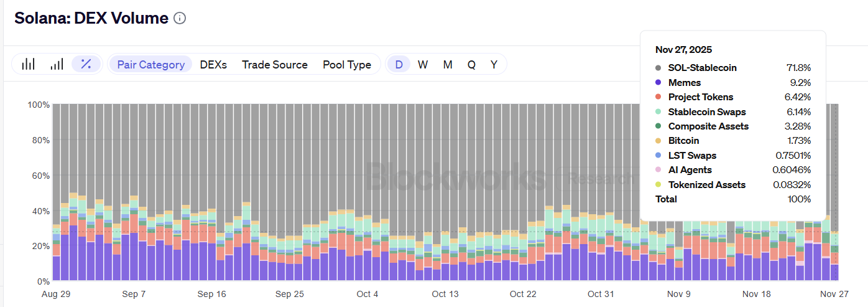Switch the interval to weekly 'W'
The width and height of the screenshot is (868, 307).
point(423,64)
